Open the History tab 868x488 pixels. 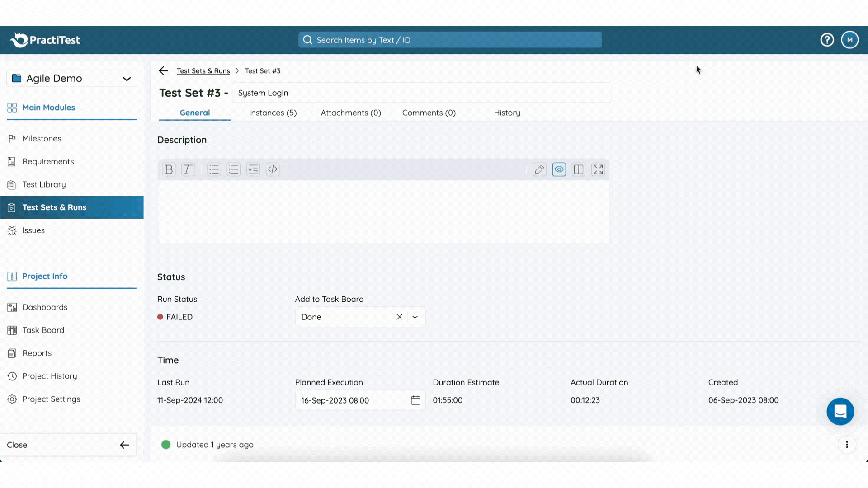507,113
